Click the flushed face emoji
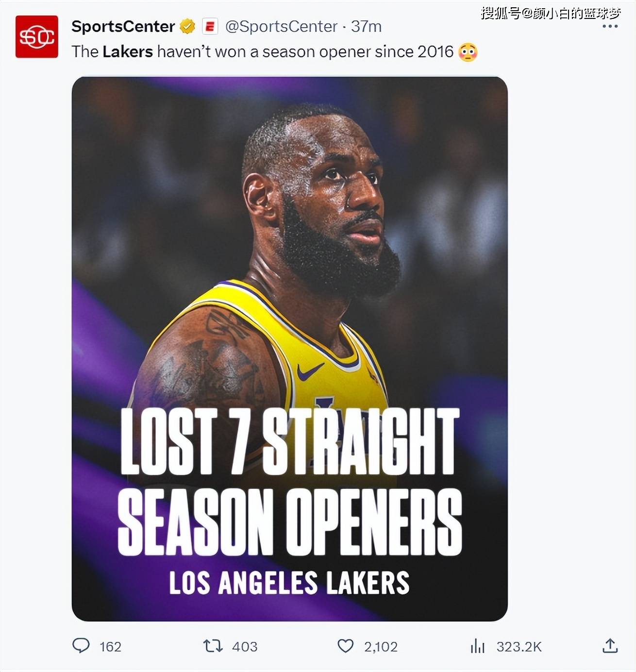 [468, 52]
